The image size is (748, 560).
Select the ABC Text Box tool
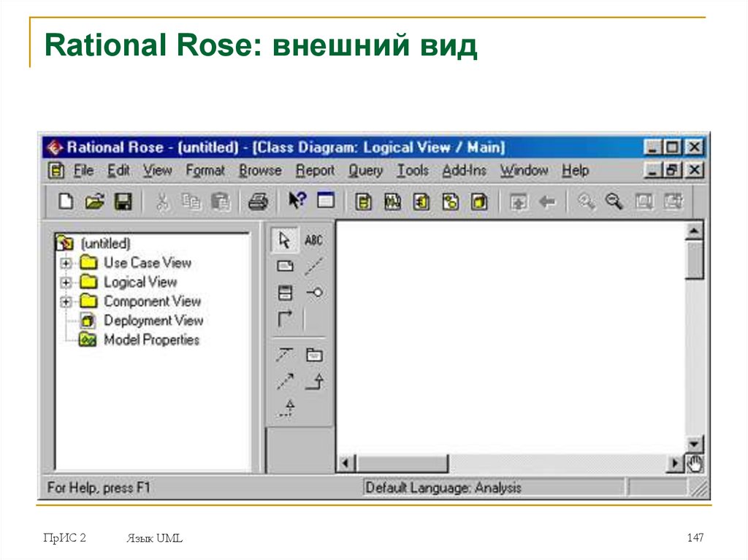click(x=313, y=240)
